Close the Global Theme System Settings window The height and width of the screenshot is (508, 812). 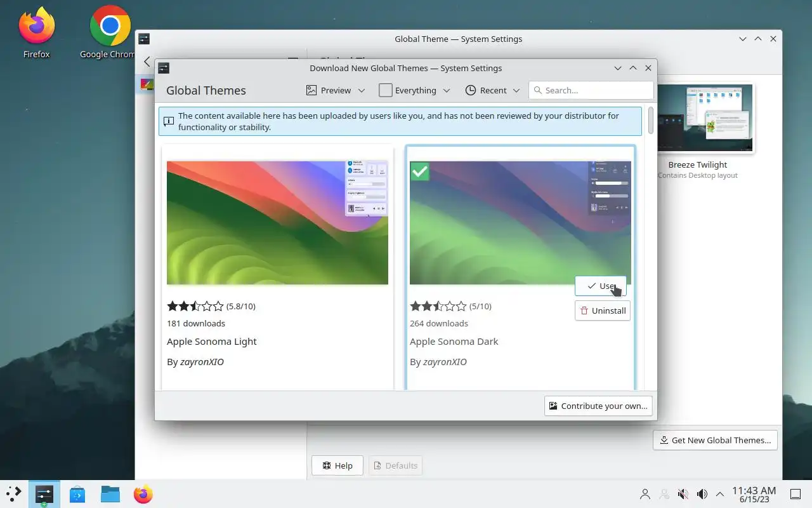click(773, 39)
